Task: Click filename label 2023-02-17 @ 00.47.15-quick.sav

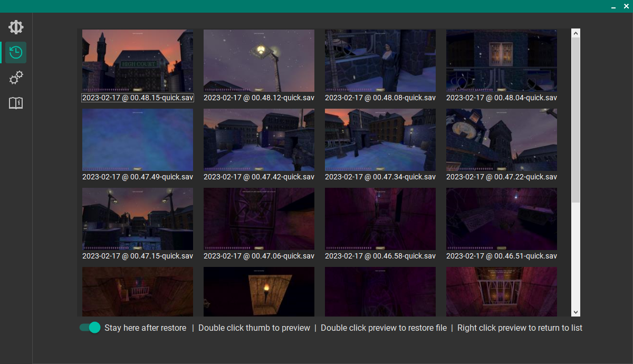Action: pos(138,256)
